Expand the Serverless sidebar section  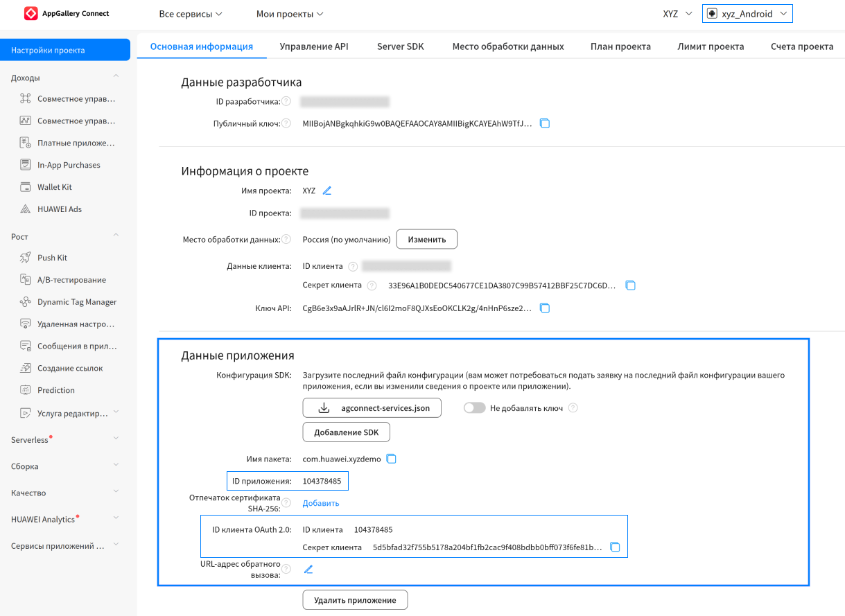click(116, 439)
